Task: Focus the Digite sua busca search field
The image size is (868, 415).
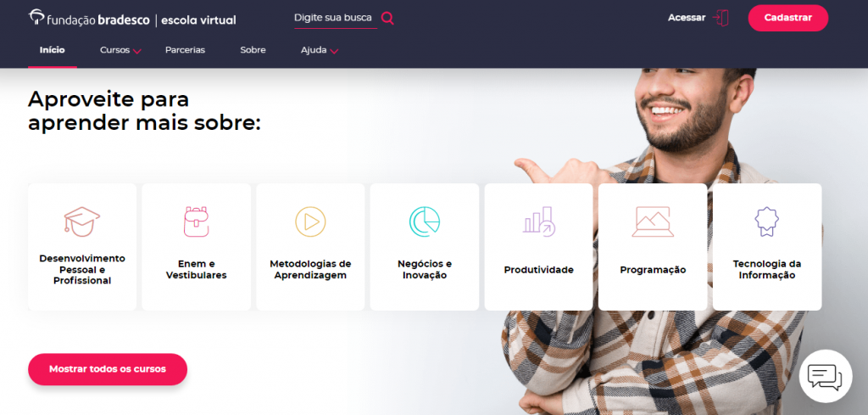Action: point(336,19)
